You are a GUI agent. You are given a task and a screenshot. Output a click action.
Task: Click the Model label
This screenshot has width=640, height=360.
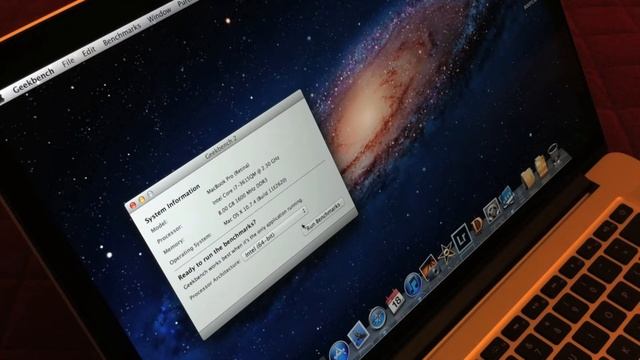click(159, 226)
